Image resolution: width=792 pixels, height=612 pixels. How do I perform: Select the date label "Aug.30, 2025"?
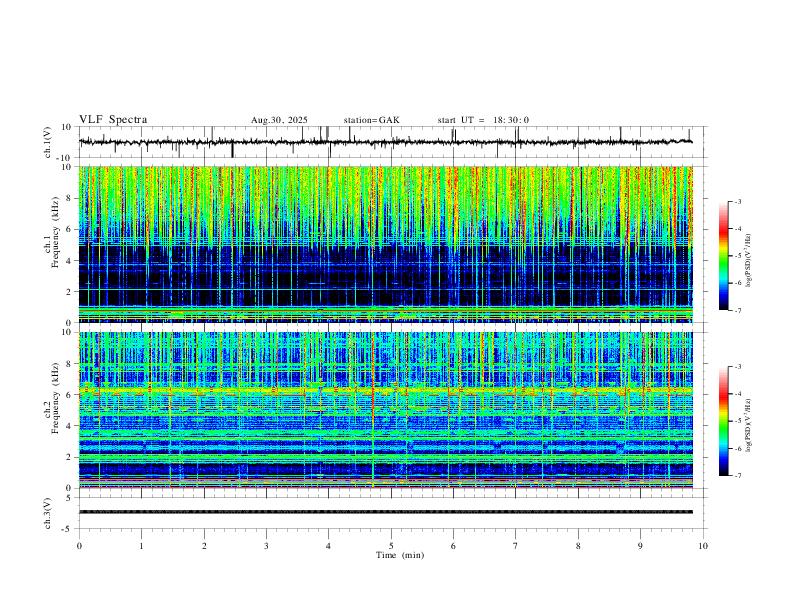coord(279,120)
